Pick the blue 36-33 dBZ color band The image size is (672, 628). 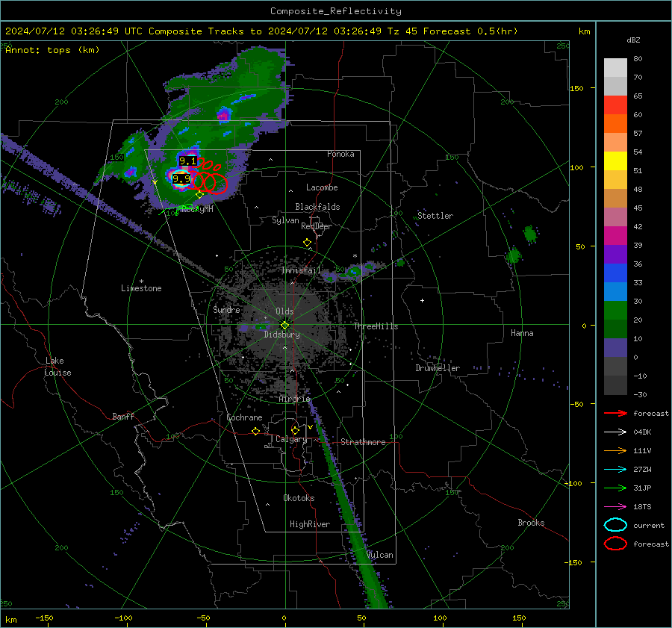[x=615, y=273]
